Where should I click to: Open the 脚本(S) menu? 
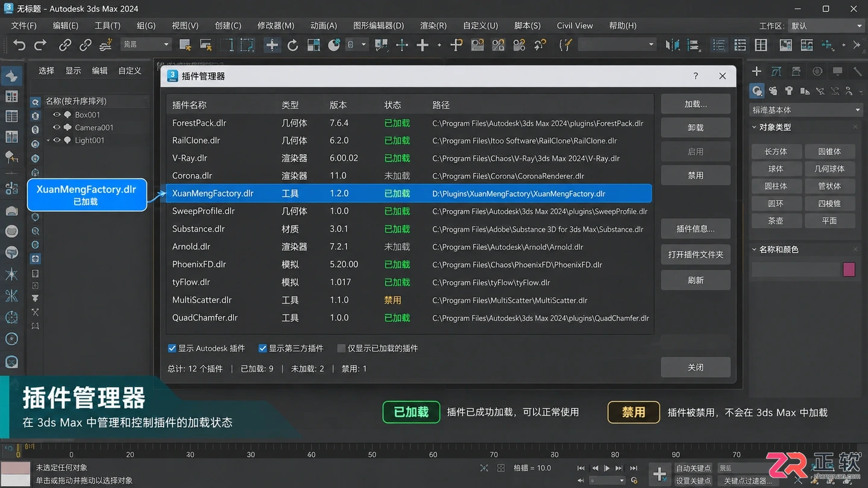coord(527,25)
